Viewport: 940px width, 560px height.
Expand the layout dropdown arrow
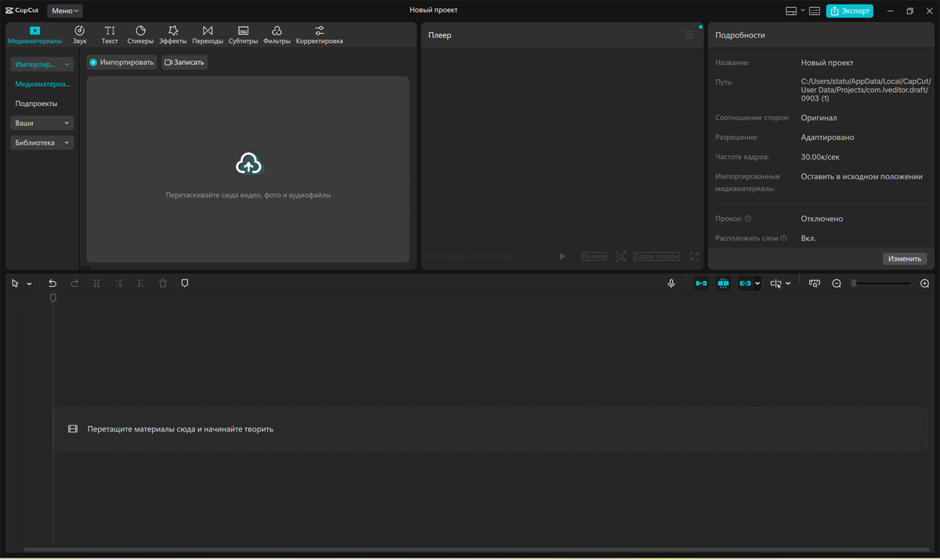coord(802,11)
